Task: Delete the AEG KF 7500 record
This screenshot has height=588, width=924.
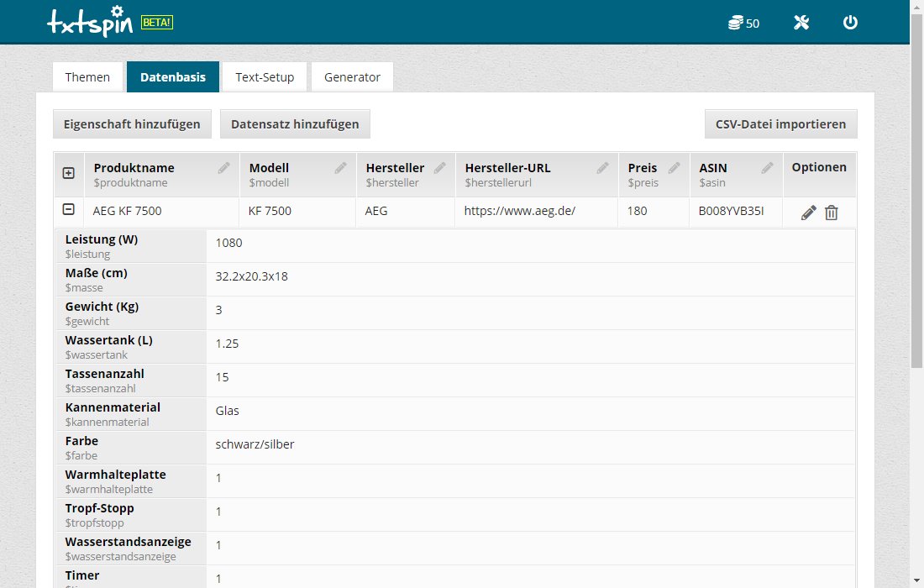Action: (831, 213)
